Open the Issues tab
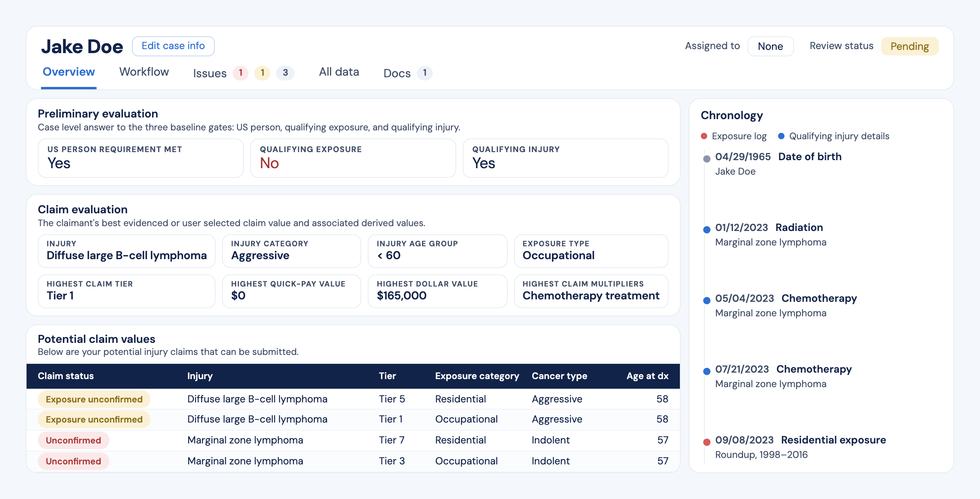Image resolution: width=980 pixels, height=499 pixels. (210, 73)
